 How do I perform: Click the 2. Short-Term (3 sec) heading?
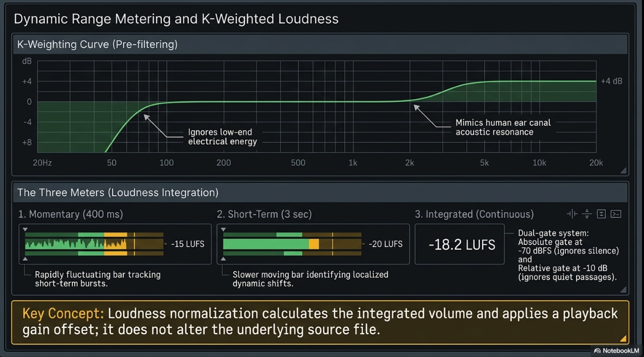click(x=264, y=214)
